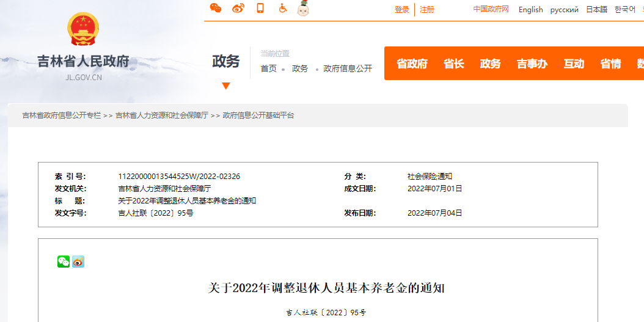Click the article subtitle 吉人社联〔2022〕95号
The height and width of the screenshot is (322, 644).
[x=326, y=312]
